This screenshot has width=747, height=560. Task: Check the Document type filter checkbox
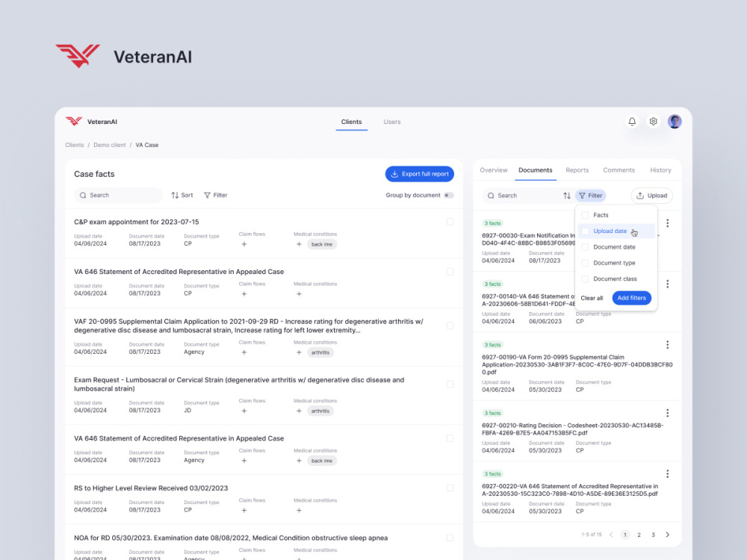tap(585, 263)
